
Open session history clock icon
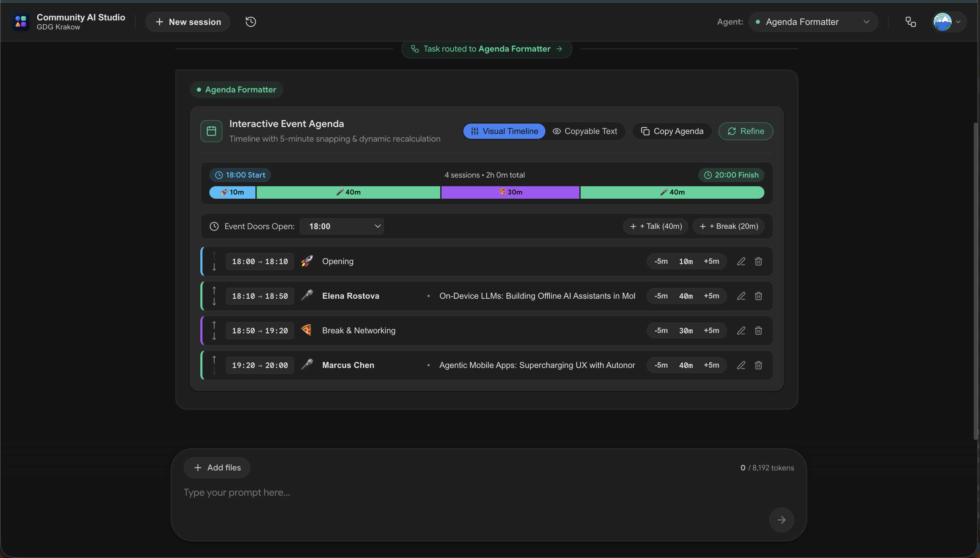pyautogui.click(x=251, y=22)
